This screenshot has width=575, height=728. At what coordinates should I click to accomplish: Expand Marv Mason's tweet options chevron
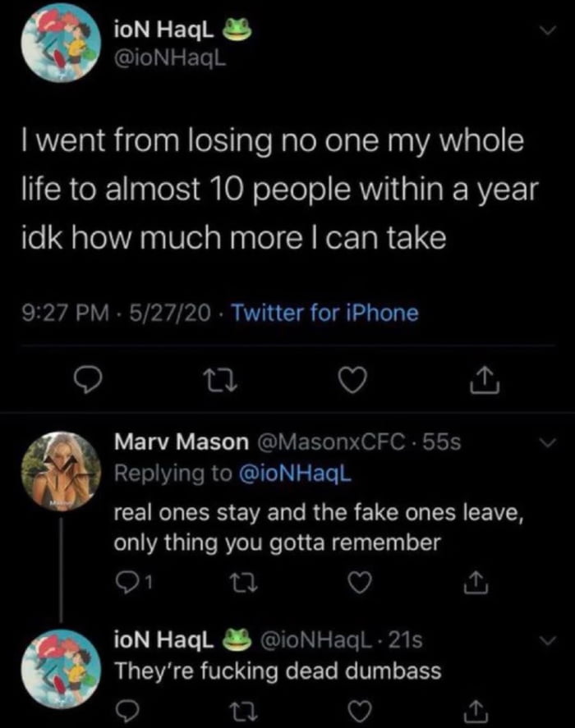[x=546, y=440]
